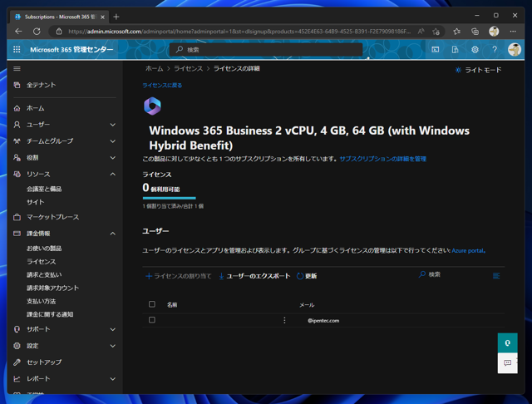Select 会議室と備品 under リソース
Image resolution: width=532 pixels, height=404 pixels.
point(44,189)
